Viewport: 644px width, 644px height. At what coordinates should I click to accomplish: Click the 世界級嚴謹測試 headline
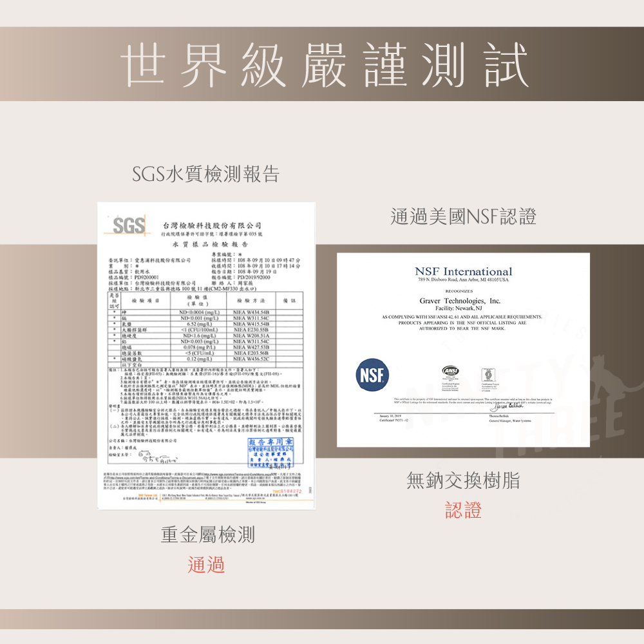321,64
